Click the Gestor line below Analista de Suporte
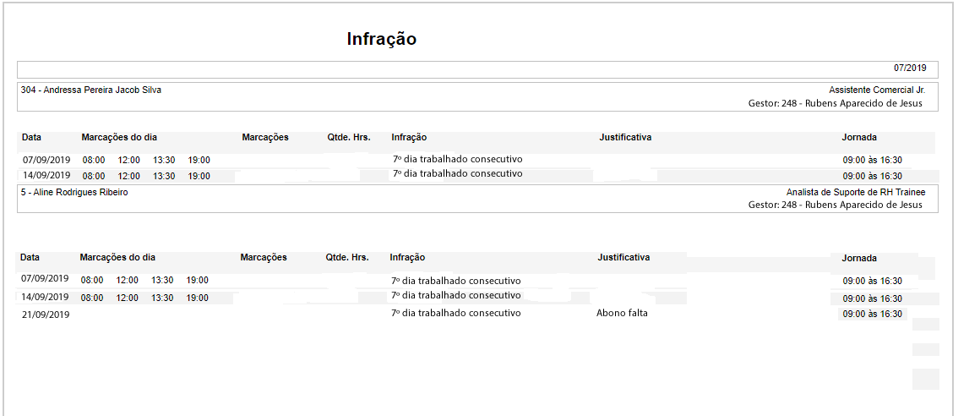This screenshot has height=416, width=980. [x=835, y=205]
